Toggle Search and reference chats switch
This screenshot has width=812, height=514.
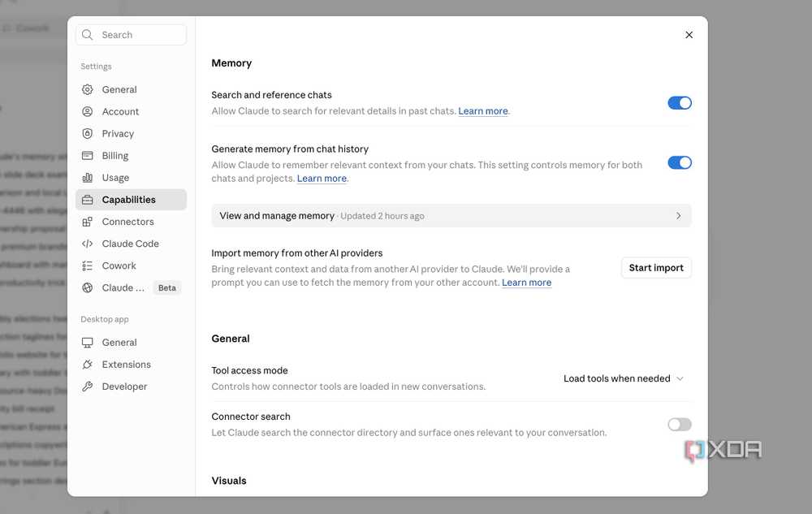coord(680,103)
